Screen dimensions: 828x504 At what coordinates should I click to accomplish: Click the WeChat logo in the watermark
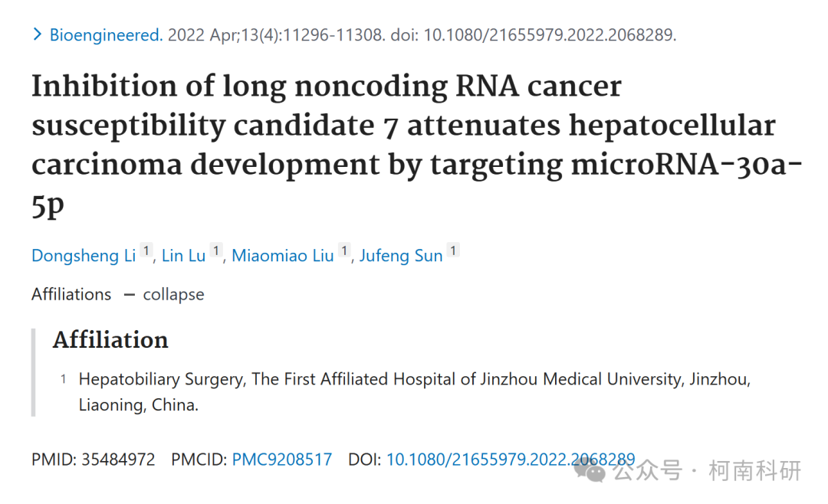click(x=590, y=470)
